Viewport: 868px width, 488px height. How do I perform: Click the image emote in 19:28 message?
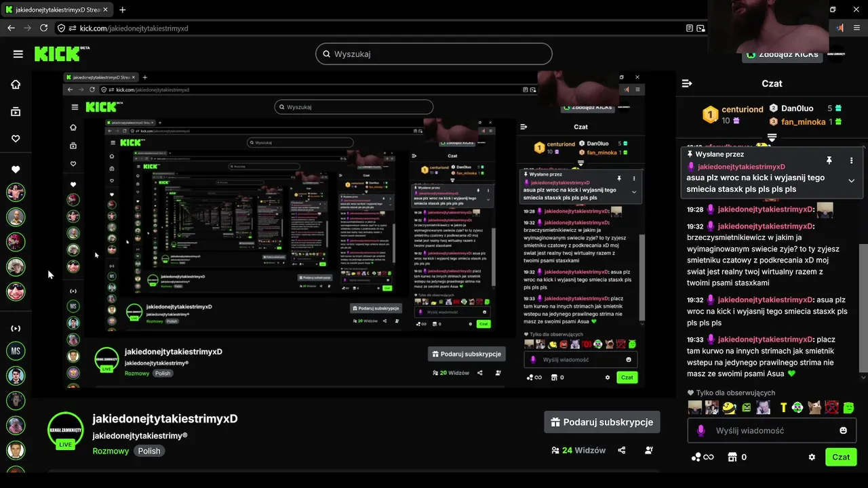pos(825,210)
